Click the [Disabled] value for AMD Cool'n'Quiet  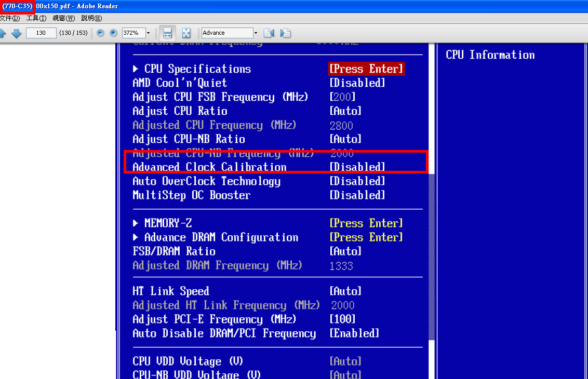pyautogui.click(x=357, y=83)
